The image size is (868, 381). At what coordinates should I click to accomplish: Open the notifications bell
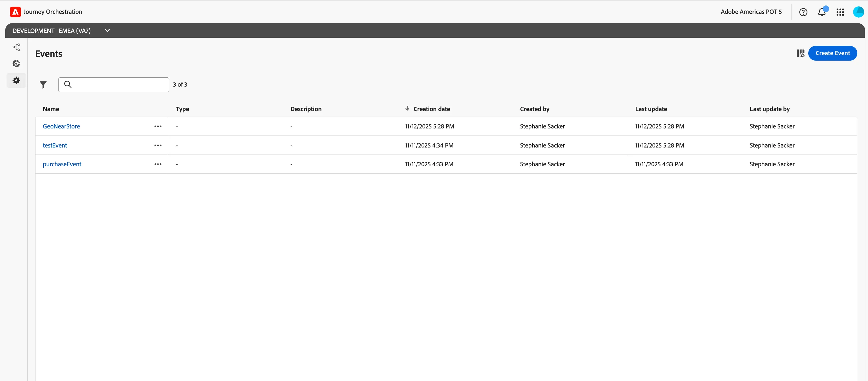(x=822, y=12)
